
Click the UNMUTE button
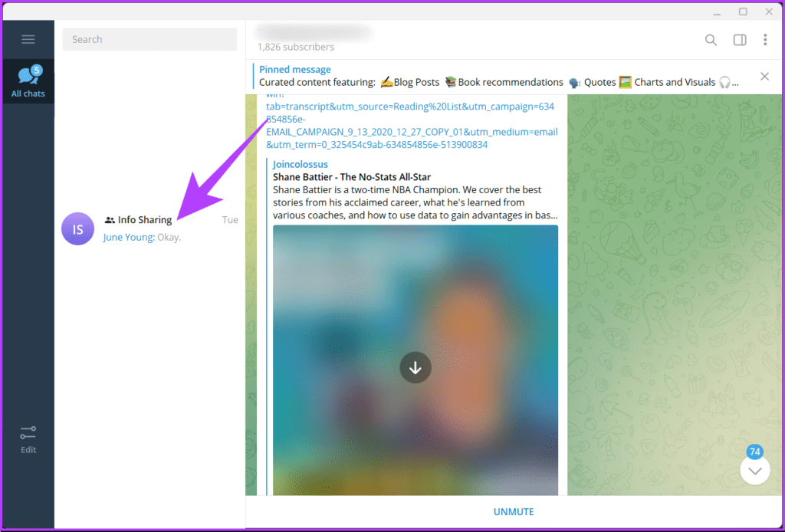[x=514, y=511]
